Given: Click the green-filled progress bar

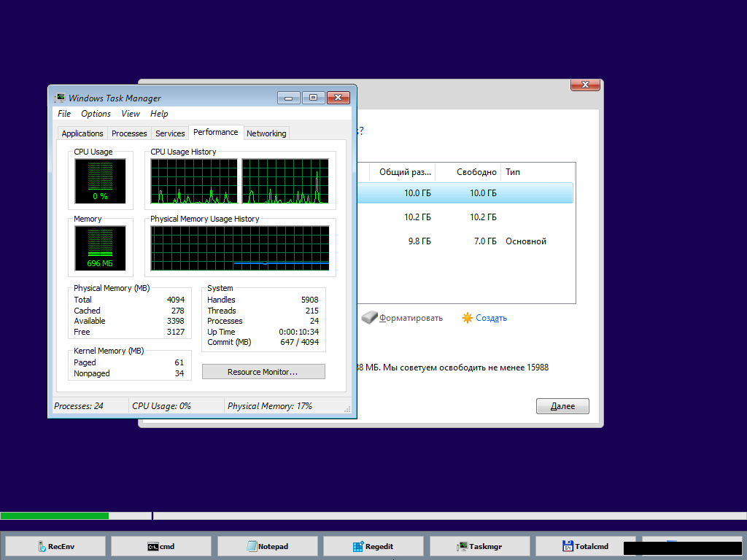Looking at the screenshot, I should [76, 516].
